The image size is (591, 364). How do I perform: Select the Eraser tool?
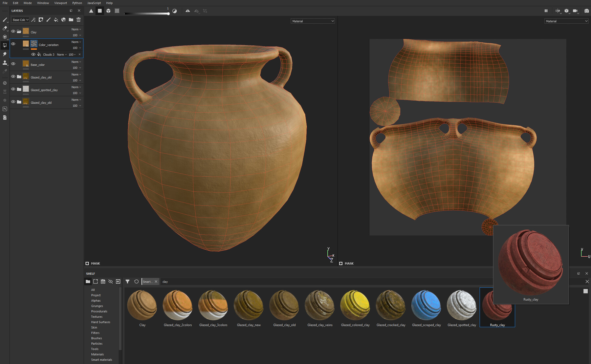click(5, 28)
